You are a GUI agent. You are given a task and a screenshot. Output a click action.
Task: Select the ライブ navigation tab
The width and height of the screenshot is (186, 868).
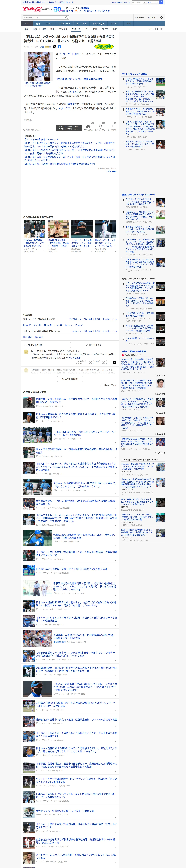click(x=49, y=24)
